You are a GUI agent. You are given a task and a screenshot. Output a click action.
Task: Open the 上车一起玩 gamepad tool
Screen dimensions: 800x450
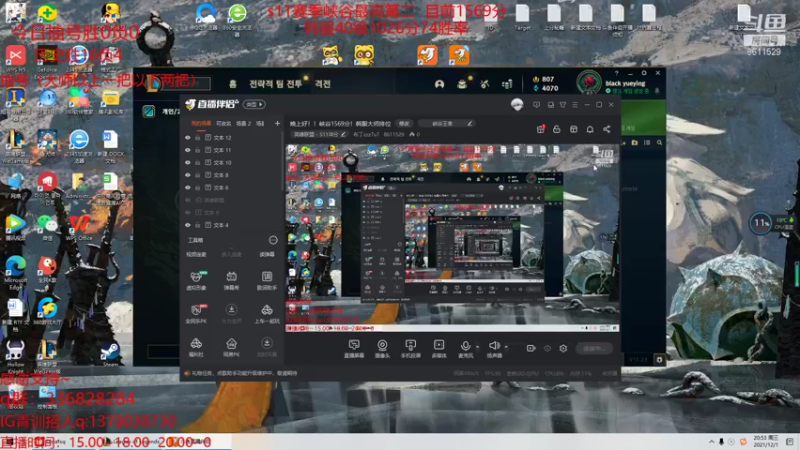pyautogui.click(x=266, y=314)
